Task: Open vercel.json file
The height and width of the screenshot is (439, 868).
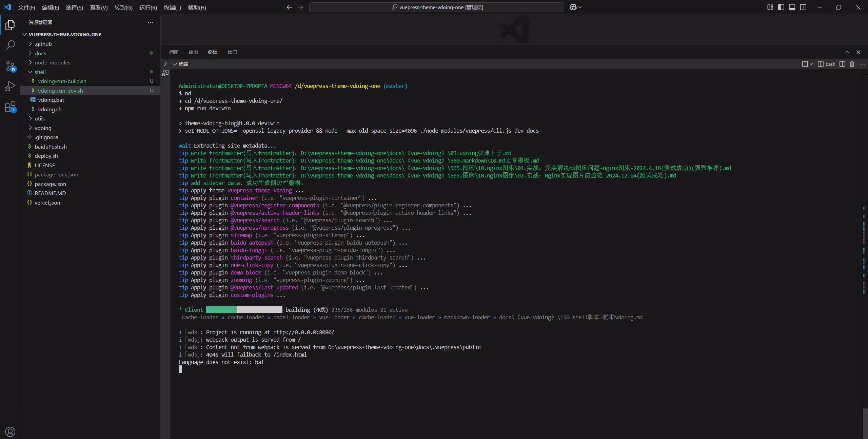Action: coord(90,203)
